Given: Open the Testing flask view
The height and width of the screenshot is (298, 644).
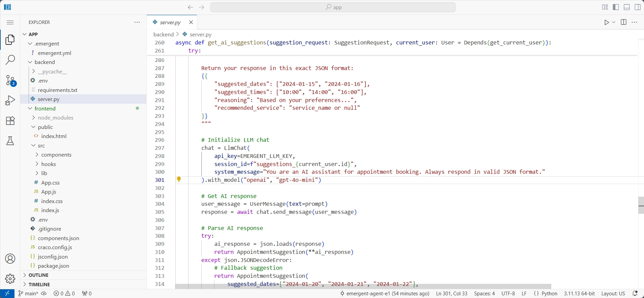Looking at the screenshot, I should click(10, 141).
